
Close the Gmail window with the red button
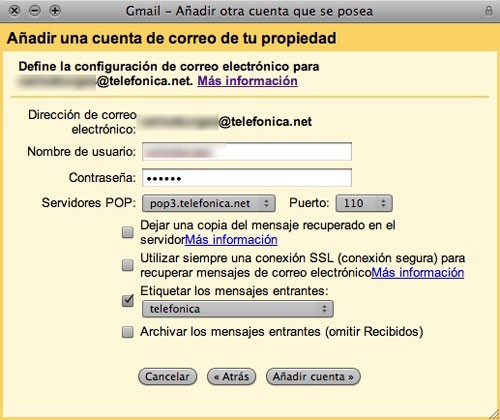[14, 11]
